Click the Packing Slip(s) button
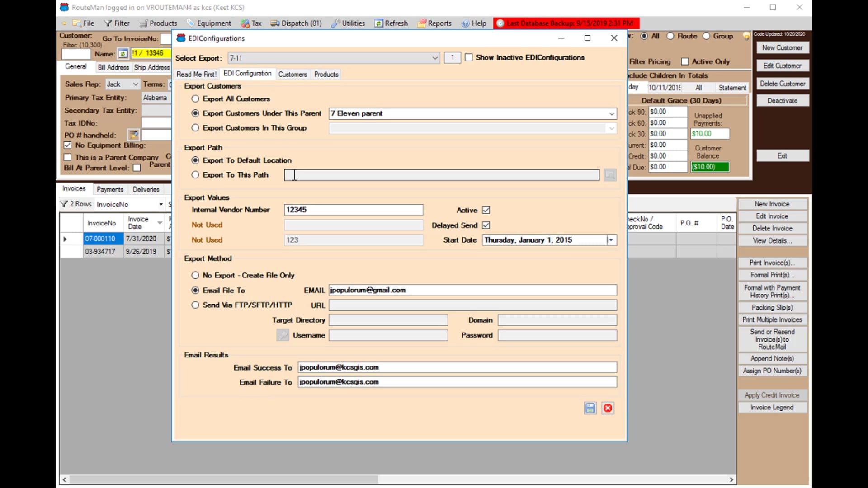 point(772,307)
